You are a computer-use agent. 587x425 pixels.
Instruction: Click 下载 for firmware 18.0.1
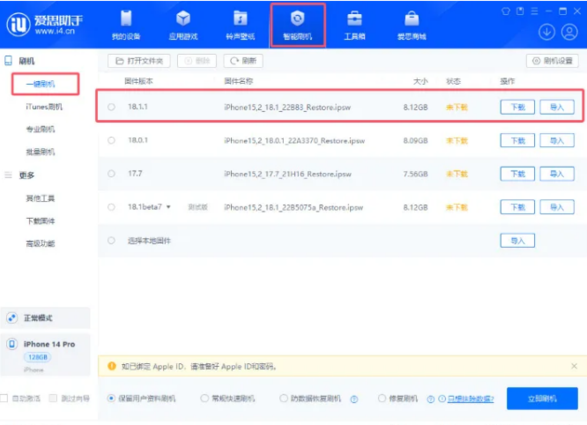pos(517,140)
